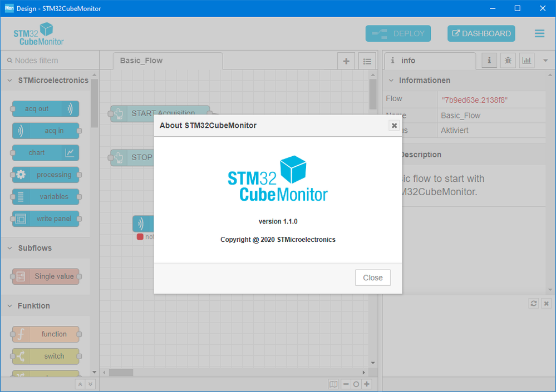Toggle the navigator map view
Screen dimensions: 556x392
(333, 384)
